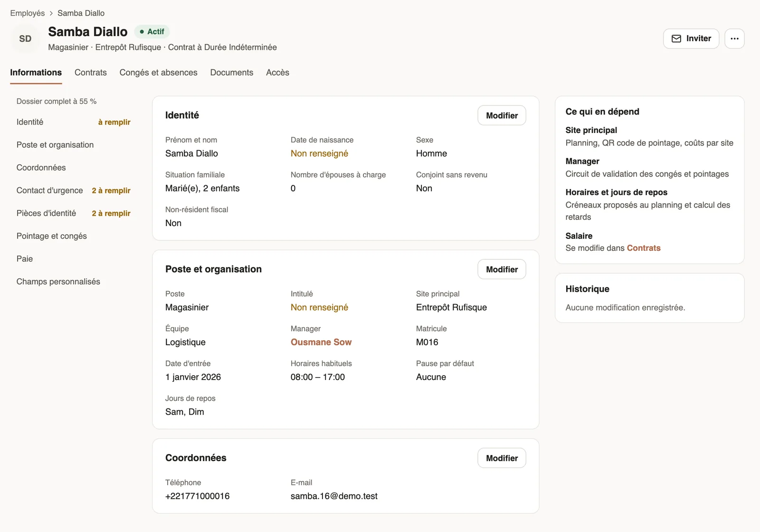760x532 pixels.
Task: Open manager Ousmane Sow's profile link
Action: (x=321, y=342)
